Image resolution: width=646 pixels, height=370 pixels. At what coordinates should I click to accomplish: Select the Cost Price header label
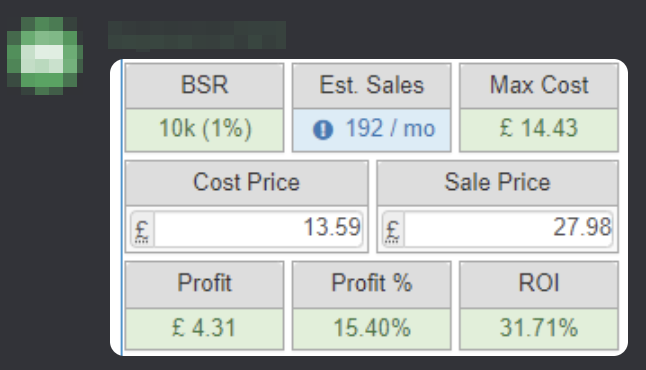coord(246,183)
